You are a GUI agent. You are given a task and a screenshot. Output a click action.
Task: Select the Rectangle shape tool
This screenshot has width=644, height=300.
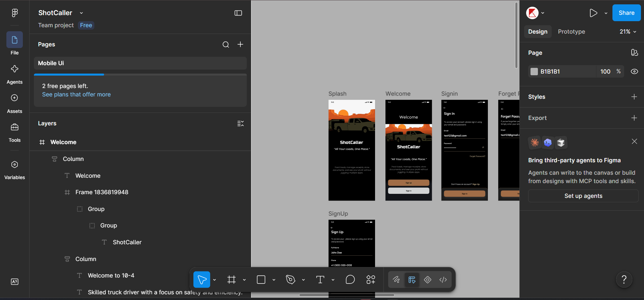pos(261,280)
